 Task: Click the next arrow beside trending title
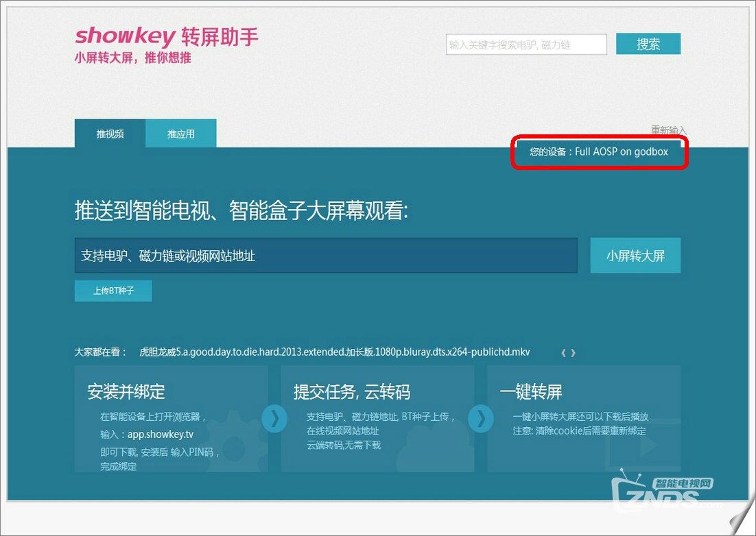point(574,353)
